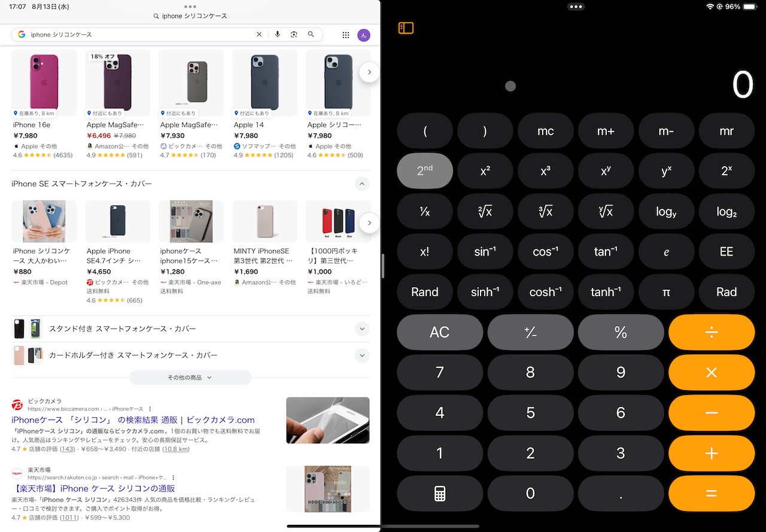The height and width of the screenshot is (532, 766).
Task: Grab the split view divider handle
Action: click(382, 266)
